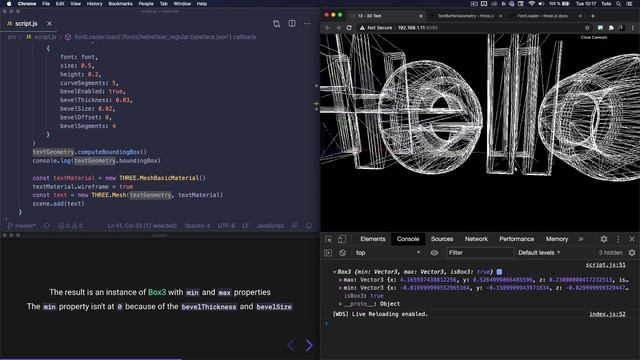Click the Chrome profile avatar
The image size is (640, 360).
(x=622, y=28)
